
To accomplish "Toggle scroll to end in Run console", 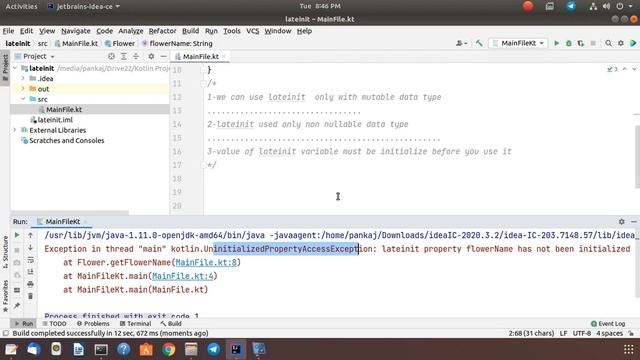I will (30, 272).
